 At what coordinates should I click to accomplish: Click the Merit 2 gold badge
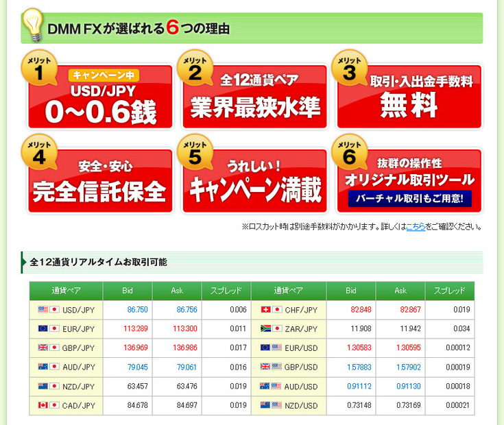193,69
